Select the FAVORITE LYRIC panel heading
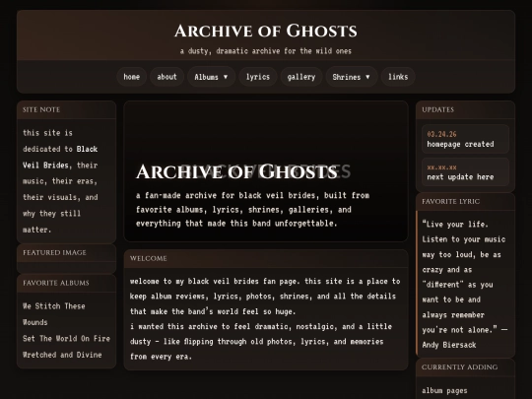The height and width of the screenshot is (399, 532). [451, 201]
